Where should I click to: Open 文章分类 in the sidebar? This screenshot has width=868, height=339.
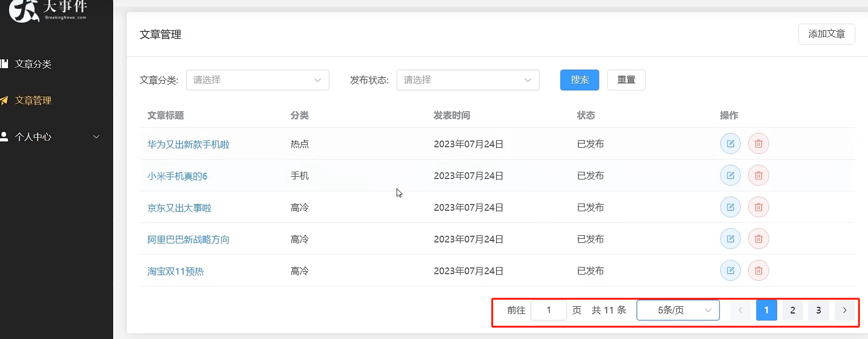point(33,64)
